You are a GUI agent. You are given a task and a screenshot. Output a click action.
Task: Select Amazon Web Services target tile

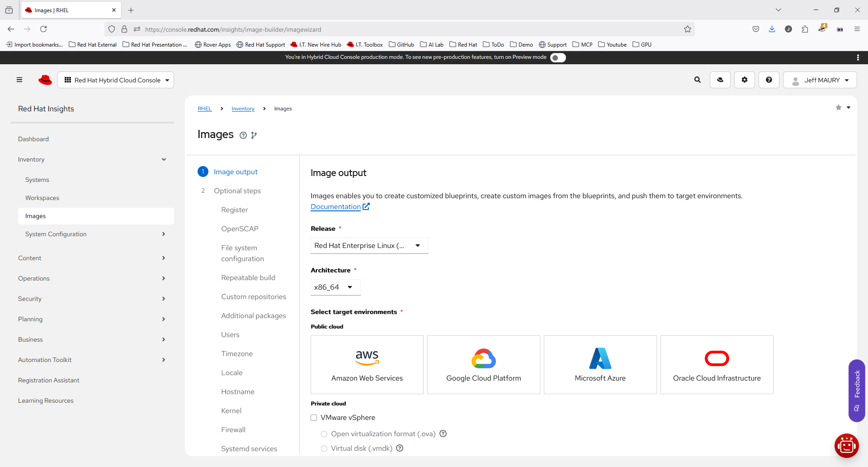[367, 365]
